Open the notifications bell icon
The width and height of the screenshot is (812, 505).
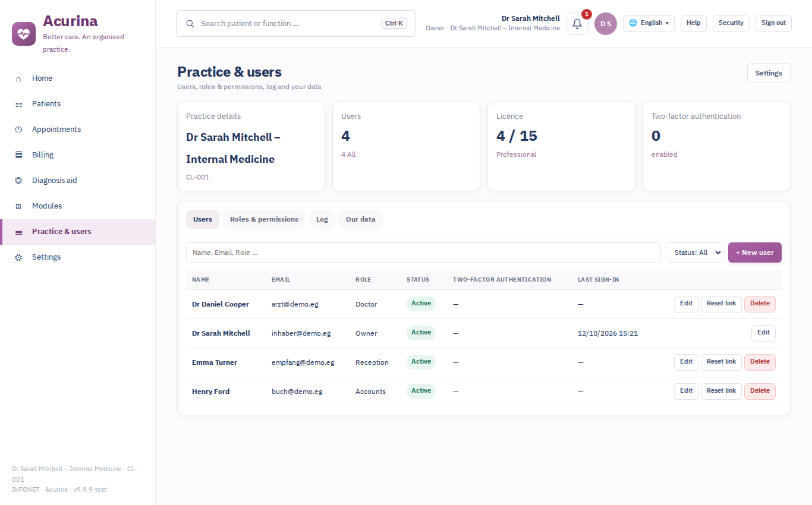(577, 24)
